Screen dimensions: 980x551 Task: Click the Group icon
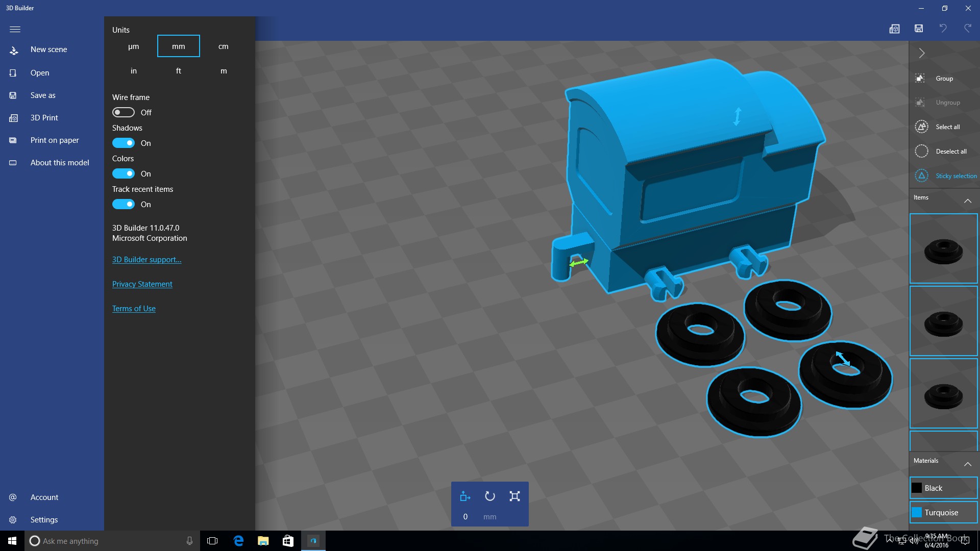click(x=920, y=78)
